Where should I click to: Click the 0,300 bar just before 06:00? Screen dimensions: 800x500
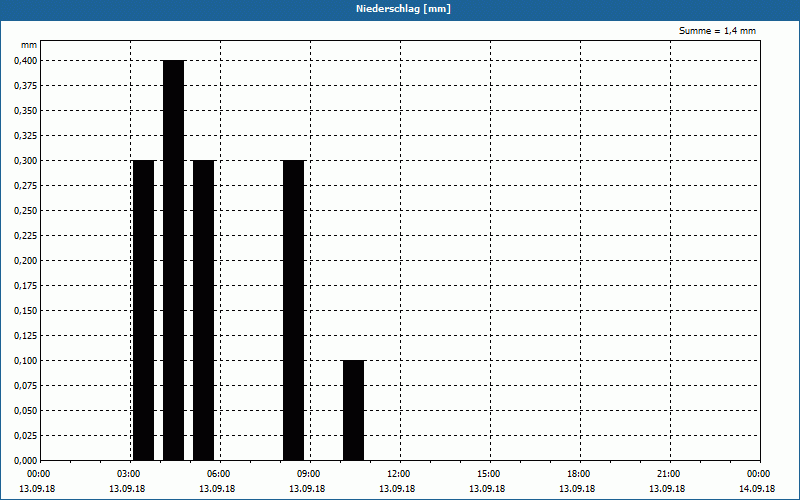[204, 310]
